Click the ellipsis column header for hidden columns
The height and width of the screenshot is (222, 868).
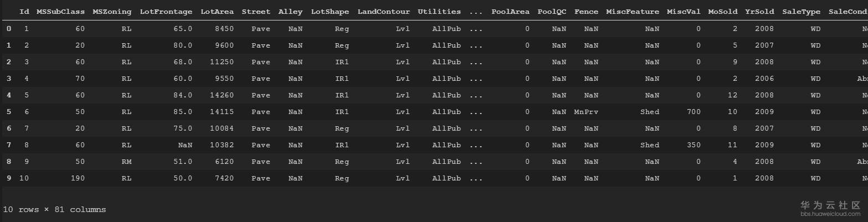[475, 12]
